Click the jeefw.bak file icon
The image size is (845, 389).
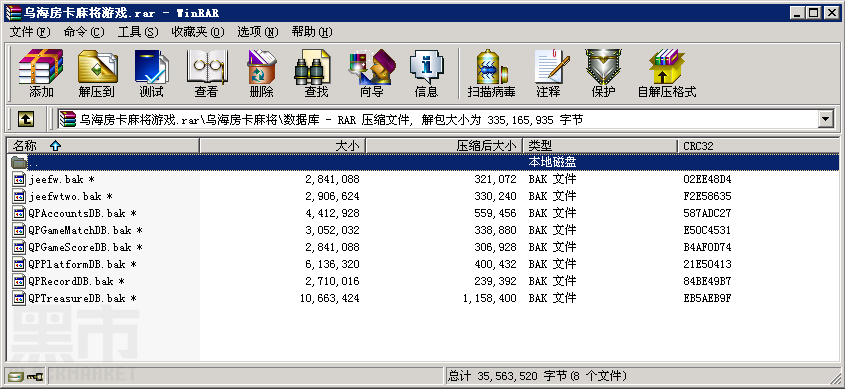pos(20,179)
